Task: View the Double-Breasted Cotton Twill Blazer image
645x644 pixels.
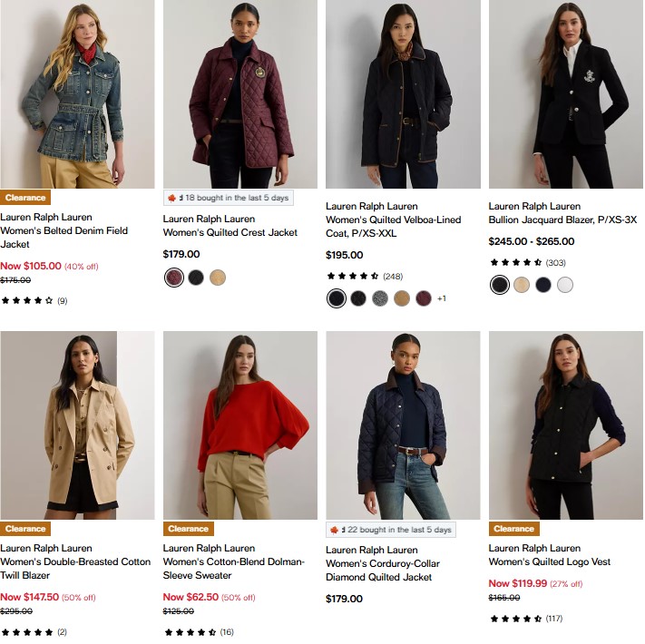Action: point(77,424)
